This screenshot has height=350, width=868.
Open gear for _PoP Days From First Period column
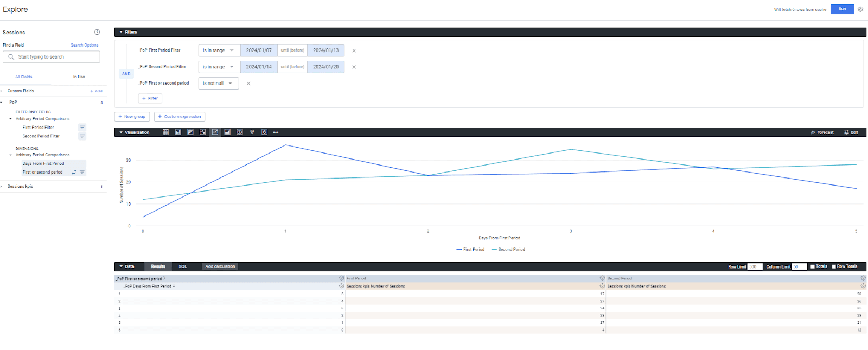point(342,286)
